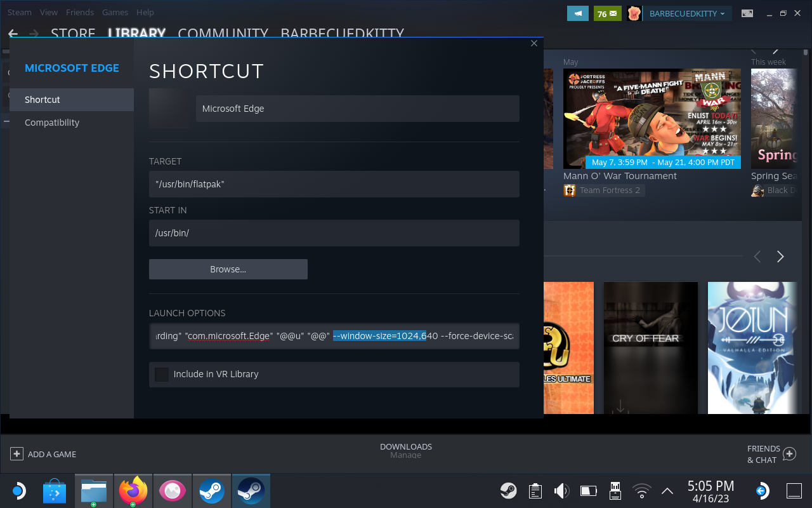The height and width of the screenshot is (508, 812).
Task: Open the Add a Game plus icon
Action: tap(16, 454)
